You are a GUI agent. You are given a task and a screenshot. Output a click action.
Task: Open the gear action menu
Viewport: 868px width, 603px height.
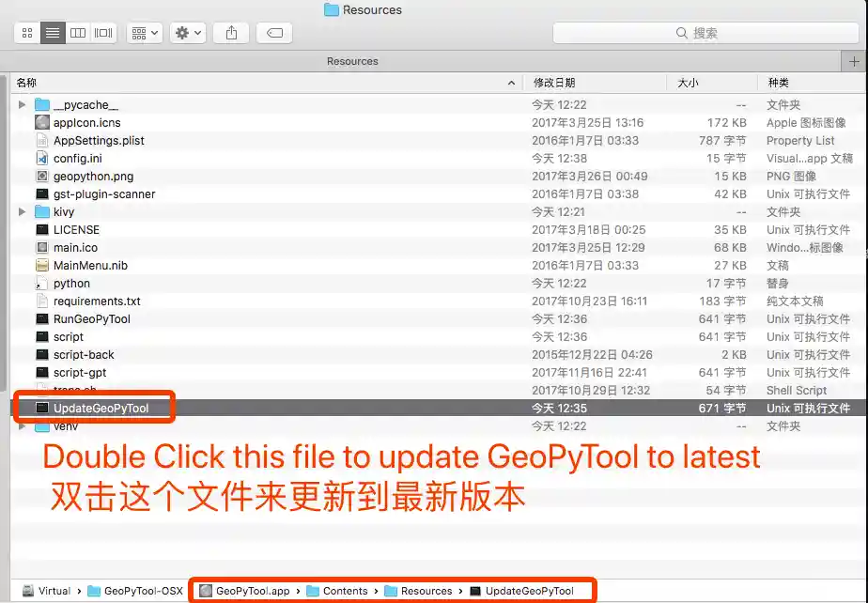tap(188, 33)
